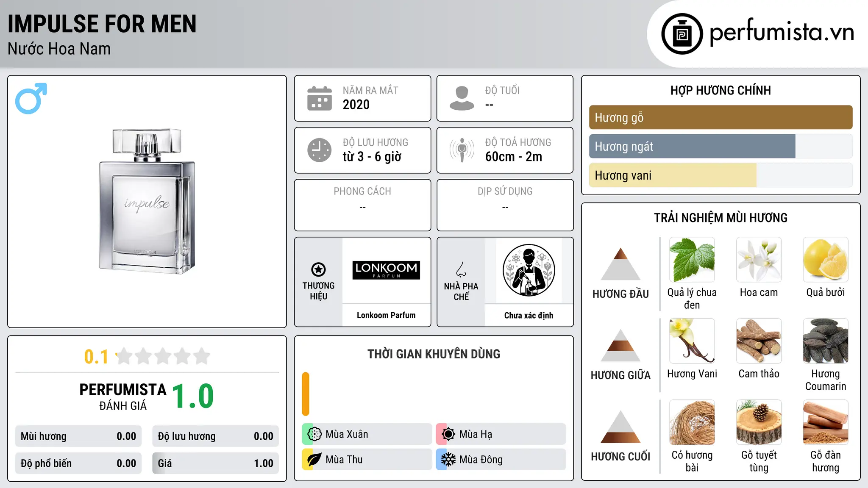Click the Phong cách heading

[362, 191]
